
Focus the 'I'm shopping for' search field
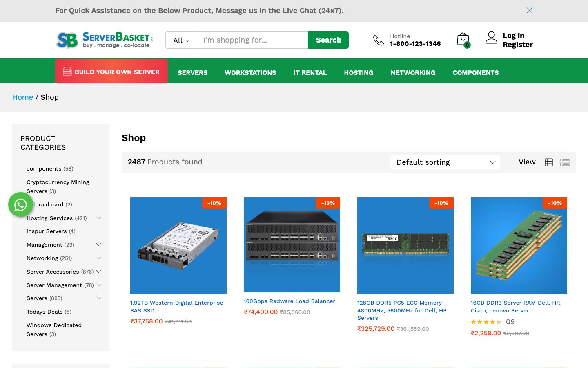coord(252,40)
